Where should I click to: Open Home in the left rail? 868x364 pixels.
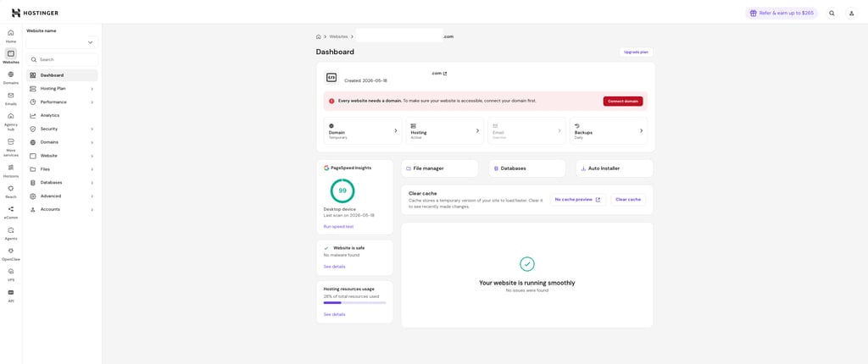(11, 36)
